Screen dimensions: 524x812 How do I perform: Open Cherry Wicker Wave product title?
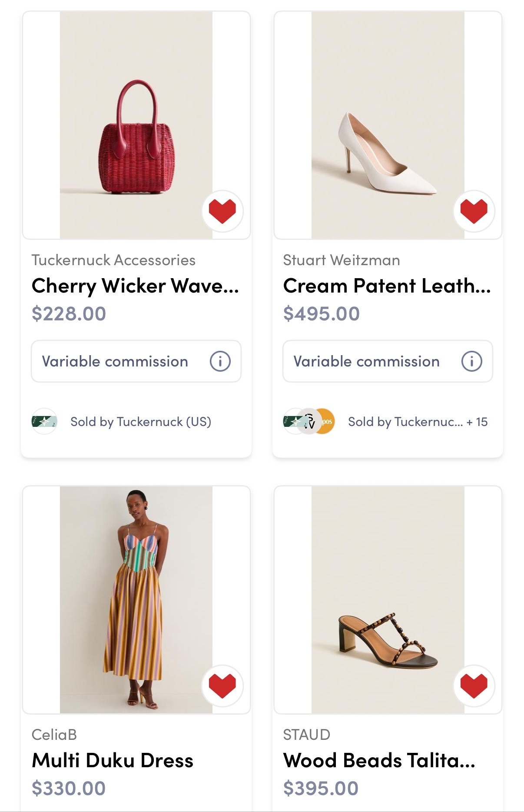click(135, 286)
